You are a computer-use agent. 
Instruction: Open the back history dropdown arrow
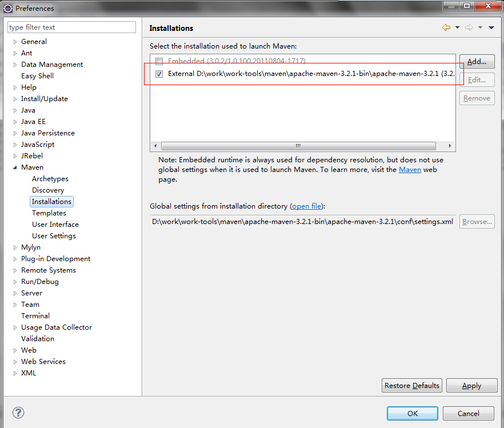pos(457,27)
